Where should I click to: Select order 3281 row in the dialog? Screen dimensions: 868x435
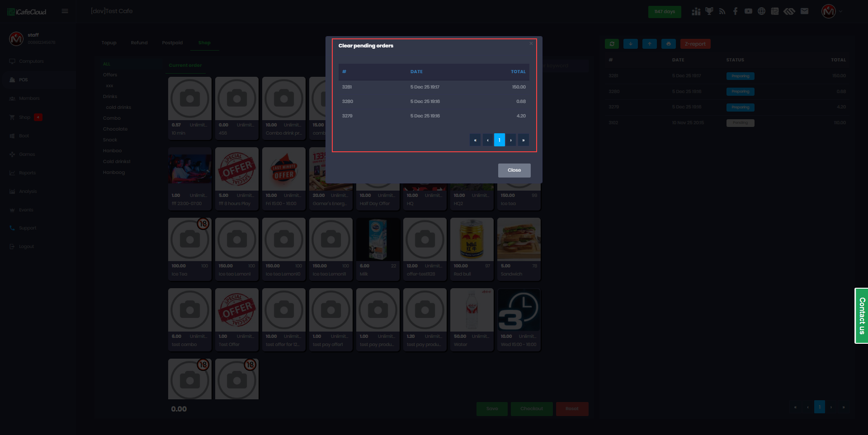click(434, 87)
